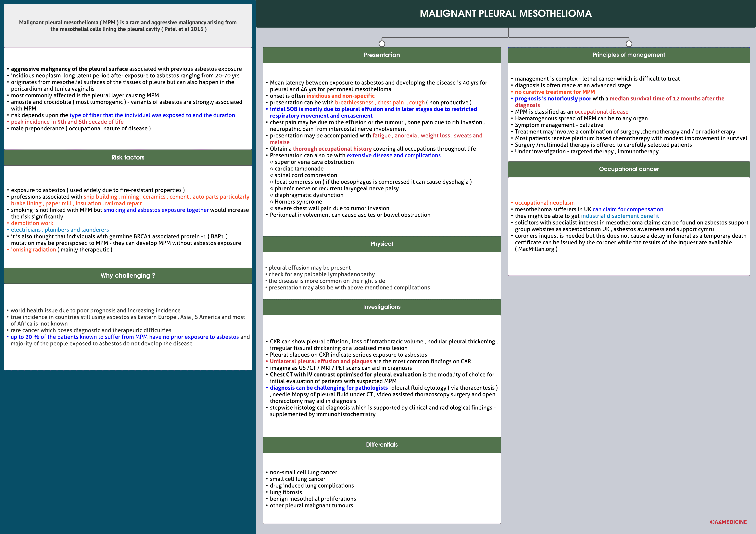Click 'non-small cell lung cancer' differential item
756x534 pixels.
303,472
